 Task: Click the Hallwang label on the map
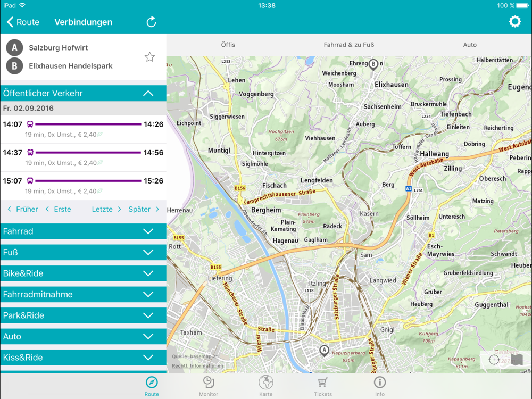pyautogui.click(x=434, y=154)
